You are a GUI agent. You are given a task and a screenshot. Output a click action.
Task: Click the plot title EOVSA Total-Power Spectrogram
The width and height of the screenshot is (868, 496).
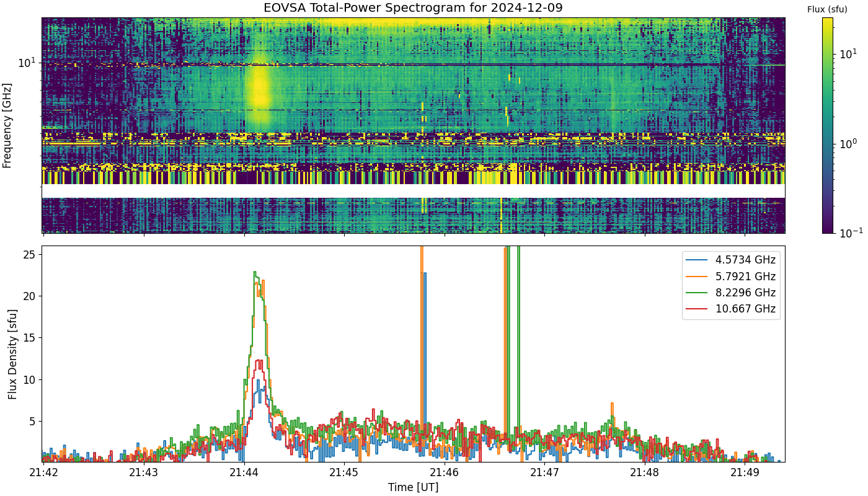[x=414, y=8]
